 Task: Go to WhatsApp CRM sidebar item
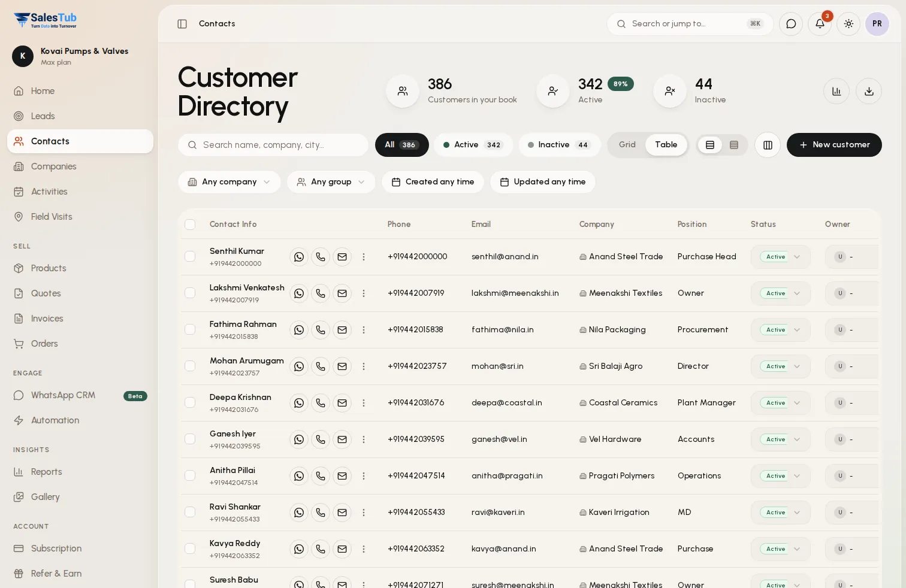tap(80, 395)
